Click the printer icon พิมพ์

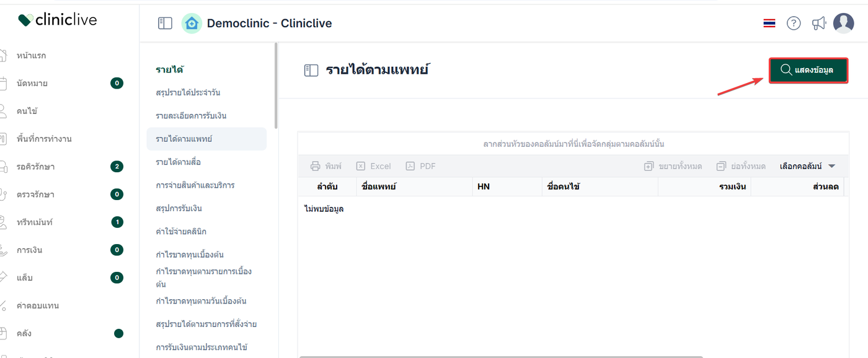click(326, 166)
